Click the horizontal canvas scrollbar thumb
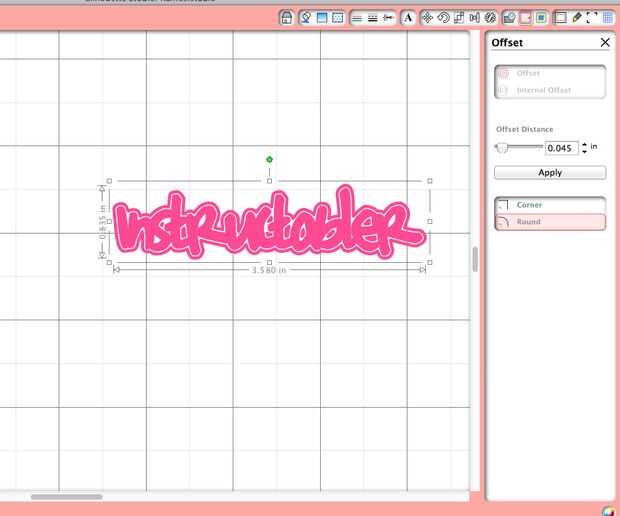This screenshot has width=620, height=516. (x=66, y=497)
